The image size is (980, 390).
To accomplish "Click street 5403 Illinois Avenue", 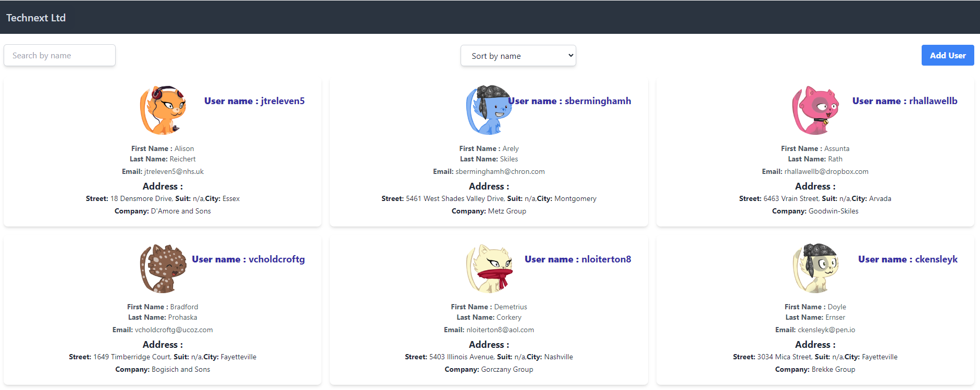I will click(462, 357).
